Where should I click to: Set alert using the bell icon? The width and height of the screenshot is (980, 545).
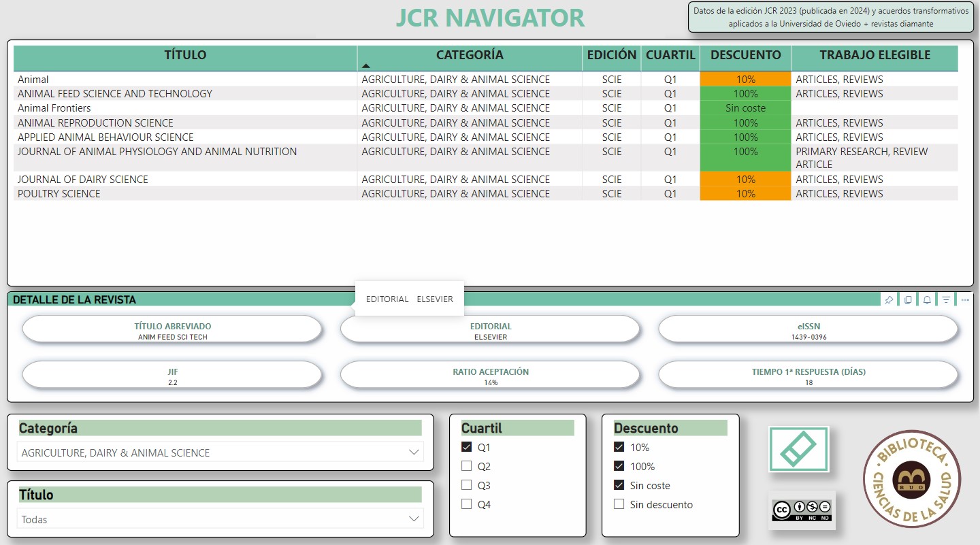tap(927, 300)
